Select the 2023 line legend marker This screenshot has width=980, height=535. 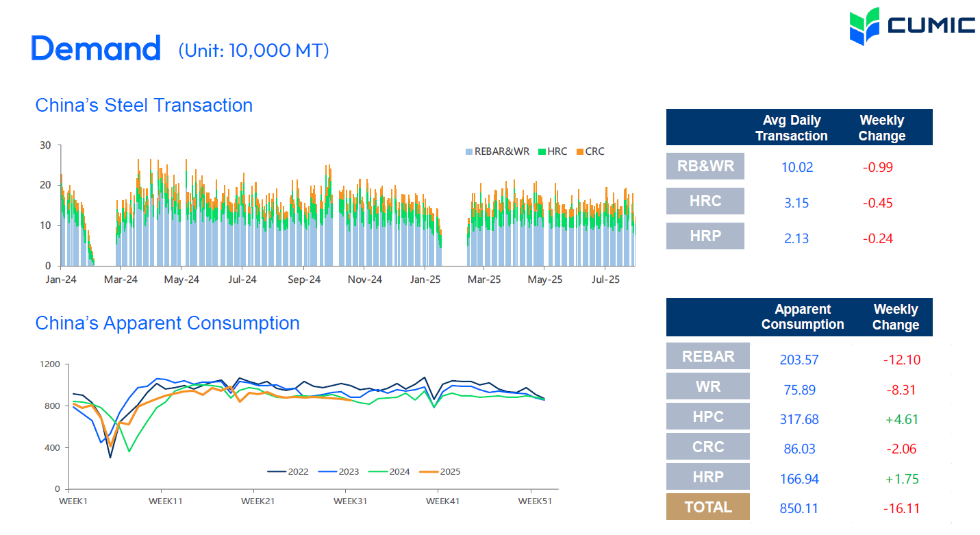click(327, 471)
